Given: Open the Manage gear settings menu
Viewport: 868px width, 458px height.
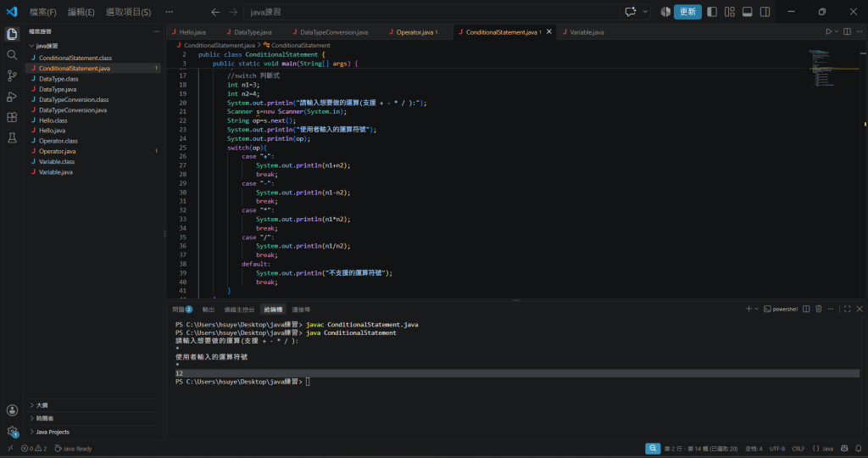Looking at the screenshot, I should [x=12, y=431].
